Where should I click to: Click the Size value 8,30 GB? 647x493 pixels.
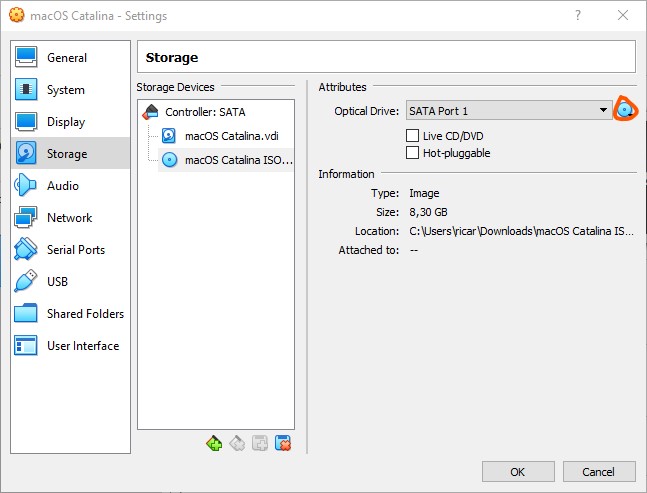(428, 212)
